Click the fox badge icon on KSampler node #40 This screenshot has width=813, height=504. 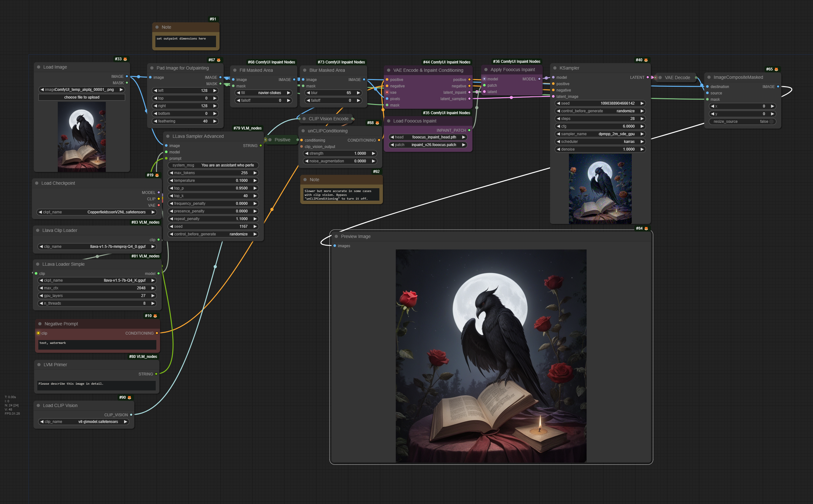click(646, 60)
